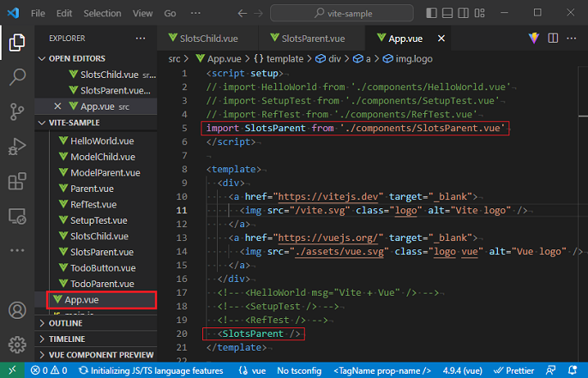Open remote window button in status bar

click(x=12, y=370)
